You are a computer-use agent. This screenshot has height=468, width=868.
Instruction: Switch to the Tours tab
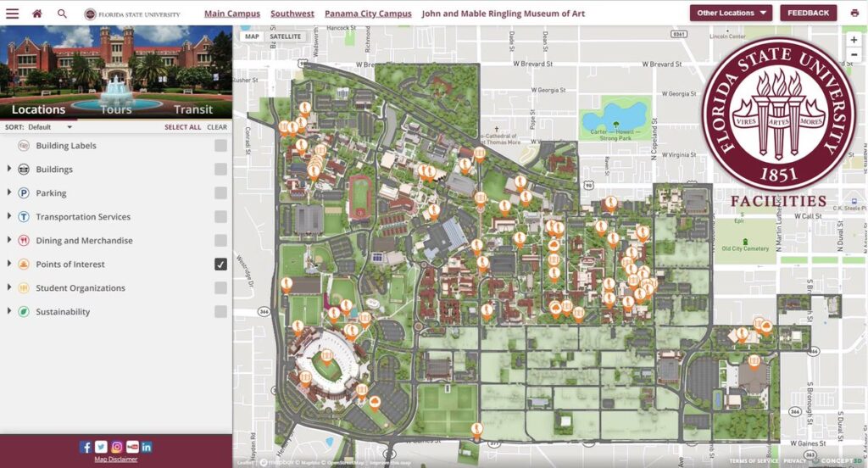116,109
